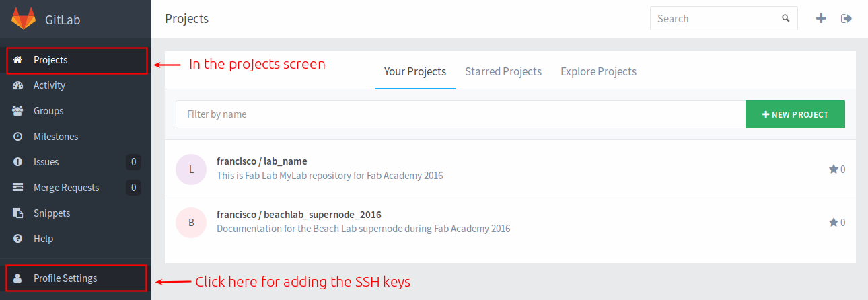Star the lab_name project
This screenshot has height=300, width=868.
tap(833, 169)
